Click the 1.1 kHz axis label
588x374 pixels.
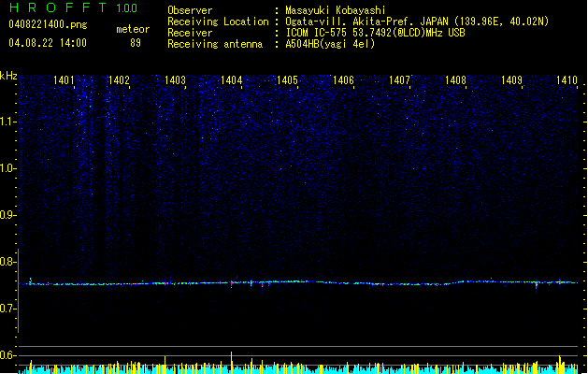coord(7,122)
